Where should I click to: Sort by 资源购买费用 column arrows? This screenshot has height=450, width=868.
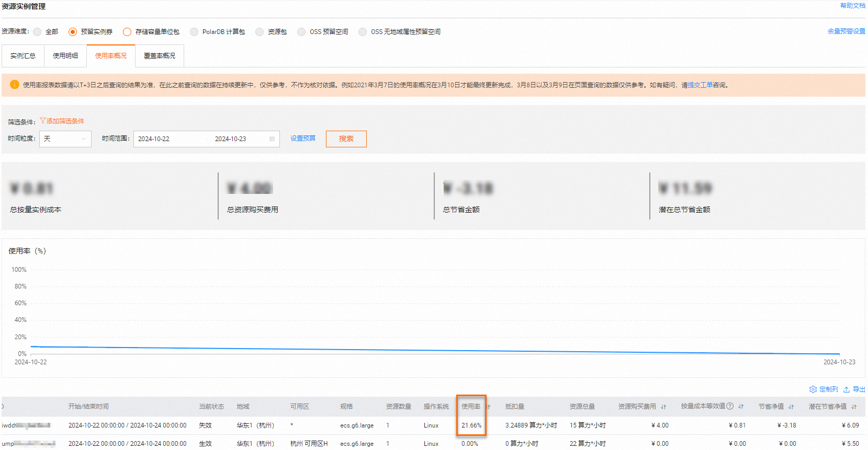click(663, 407)
